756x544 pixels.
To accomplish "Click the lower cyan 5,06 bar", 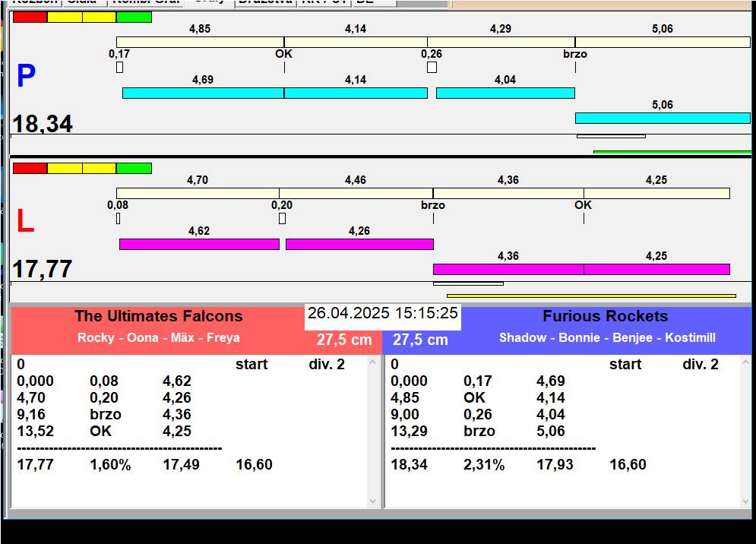I will click(663, 119).
